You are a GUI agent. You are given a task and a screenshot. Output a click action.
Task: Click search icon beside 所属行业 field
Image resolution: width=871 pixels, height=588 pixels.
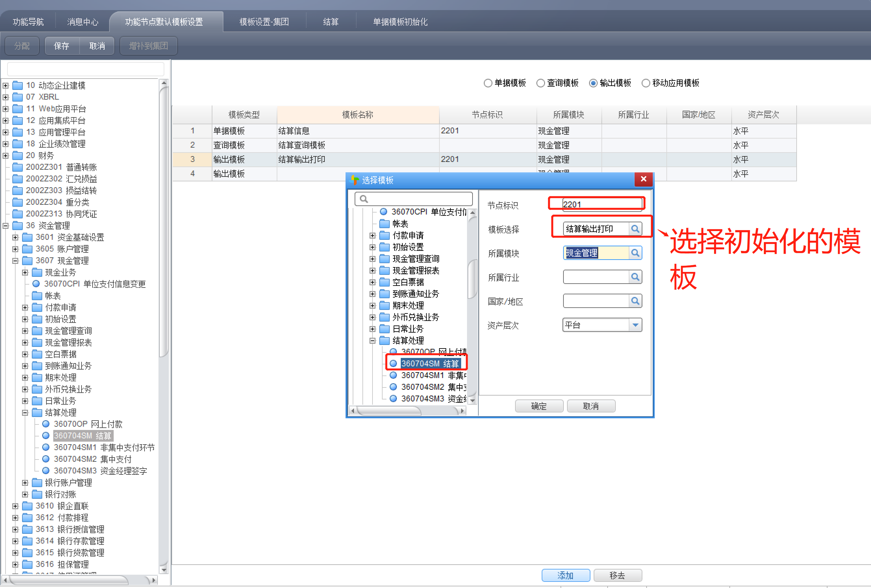pos(635,277)
